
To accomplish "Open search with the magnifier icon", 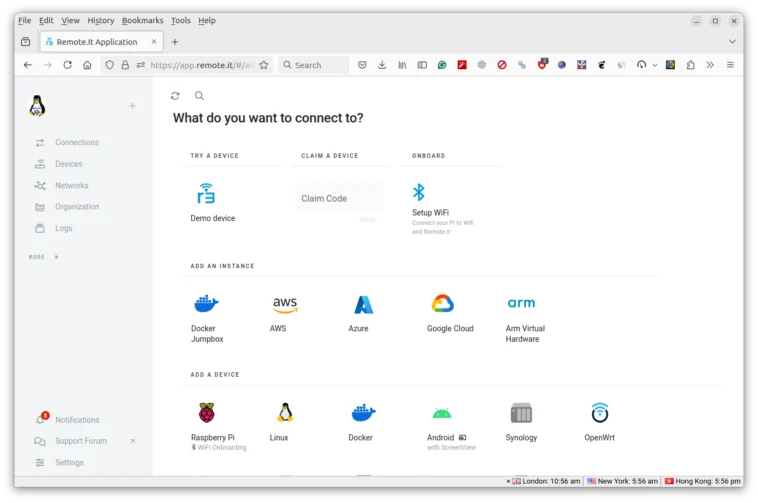I will (199, 96).
